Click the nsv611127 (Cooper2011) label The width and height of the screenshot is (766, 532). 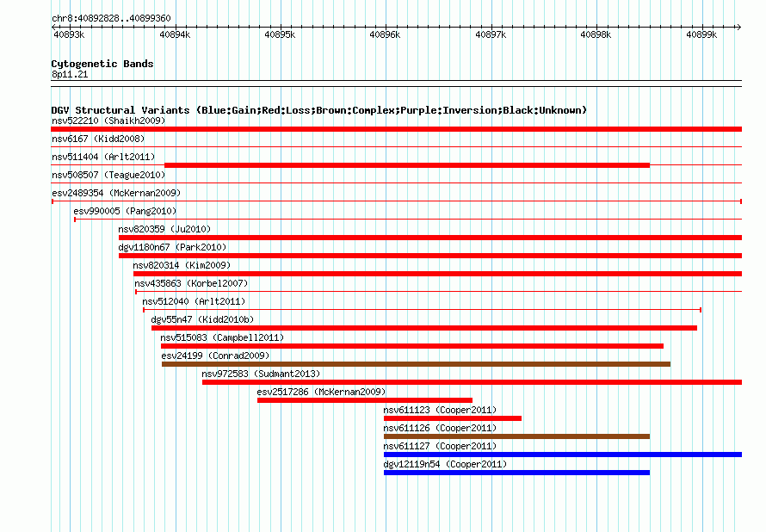[440, 446]
